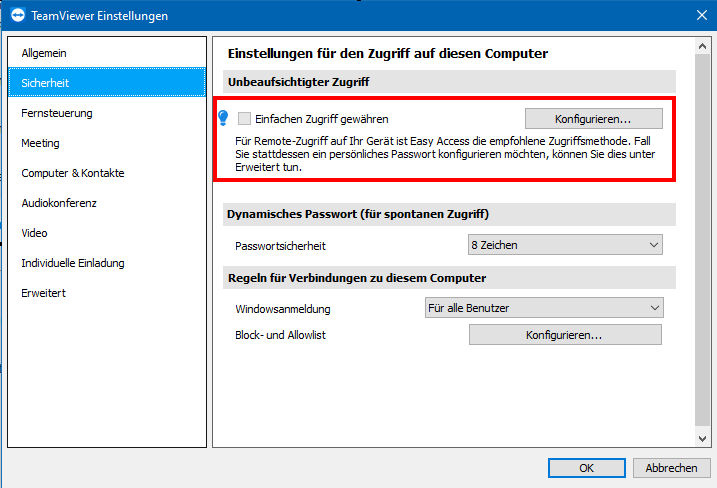Click the blue lightbulb hint icon
Screen dimensions: 717x488
(x=223, y=118)
